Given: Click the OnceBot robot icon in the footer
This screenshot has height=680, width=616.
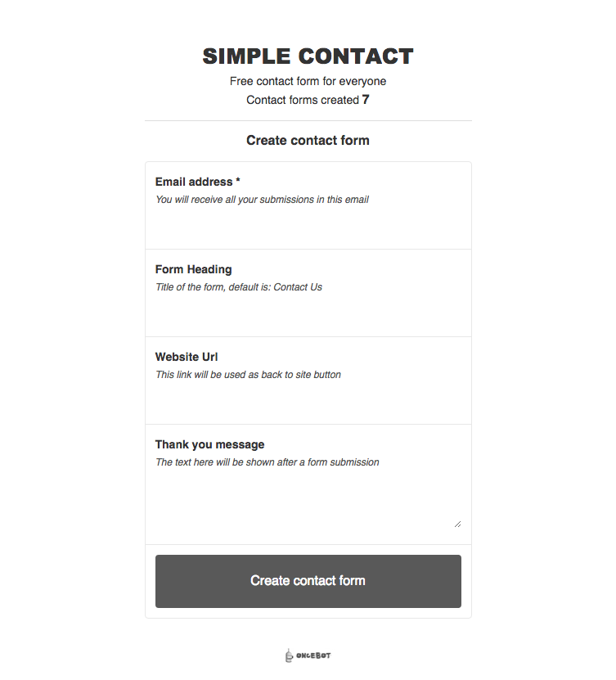Looking at the screenshot, I should [290, 655].
